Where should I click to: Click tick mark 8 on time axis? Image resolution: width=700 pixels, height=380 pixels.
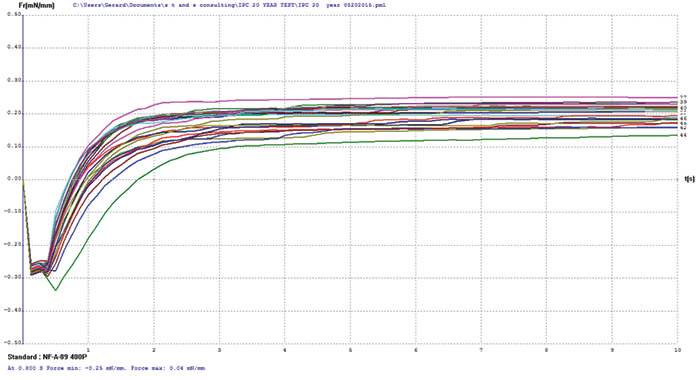click(546, 350)
